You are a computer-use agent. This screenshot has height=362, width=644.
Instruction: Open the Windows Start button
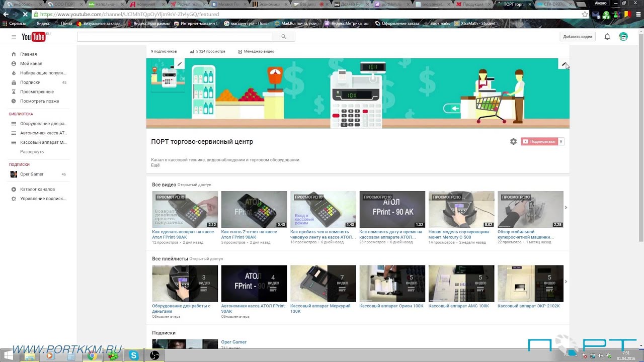coord(9,355)
